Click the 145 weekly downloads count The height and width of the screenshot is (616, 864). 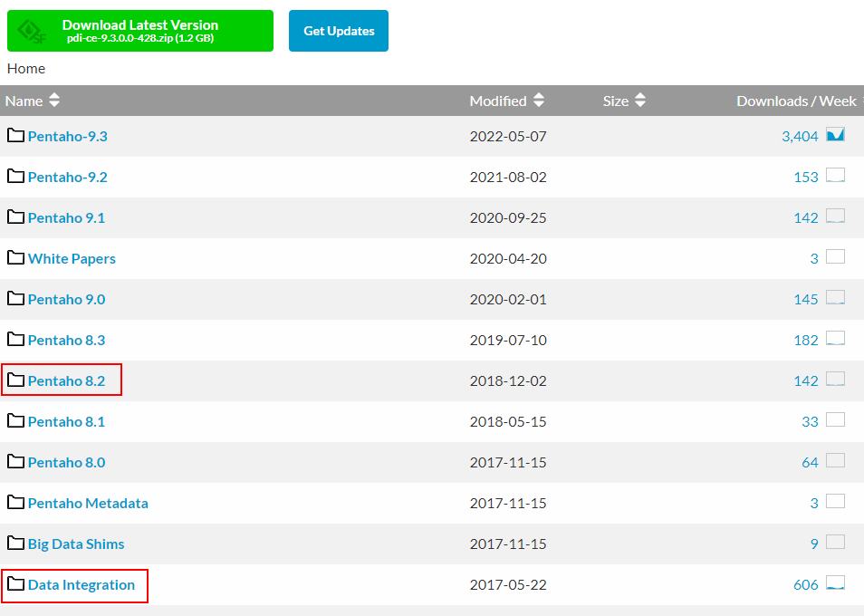coord(806,299)
